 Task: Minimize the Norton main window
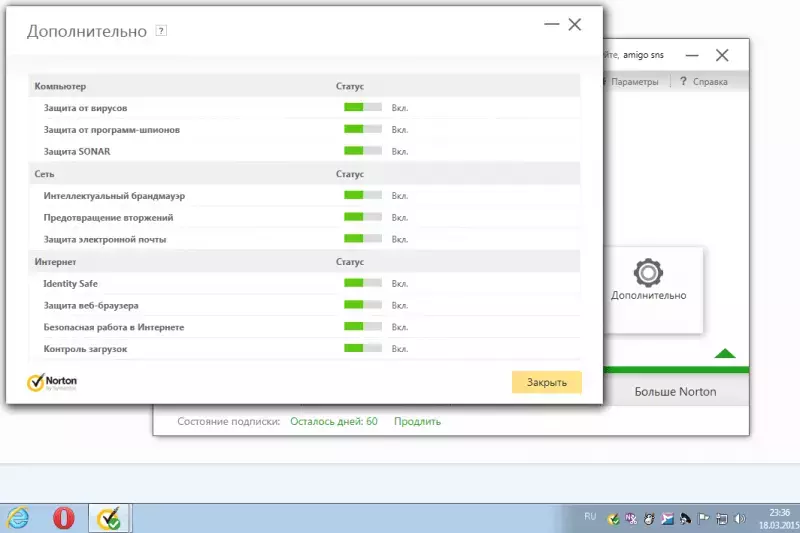692,55
